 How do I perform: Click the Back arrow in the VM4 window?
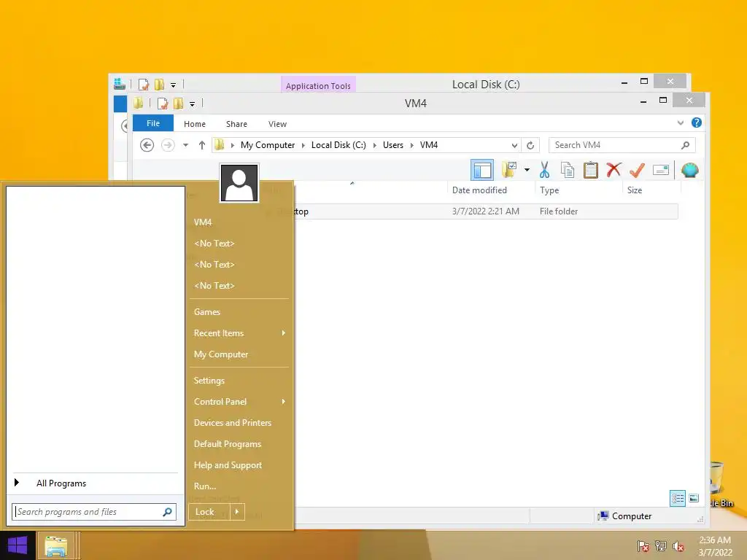point(147,145)
